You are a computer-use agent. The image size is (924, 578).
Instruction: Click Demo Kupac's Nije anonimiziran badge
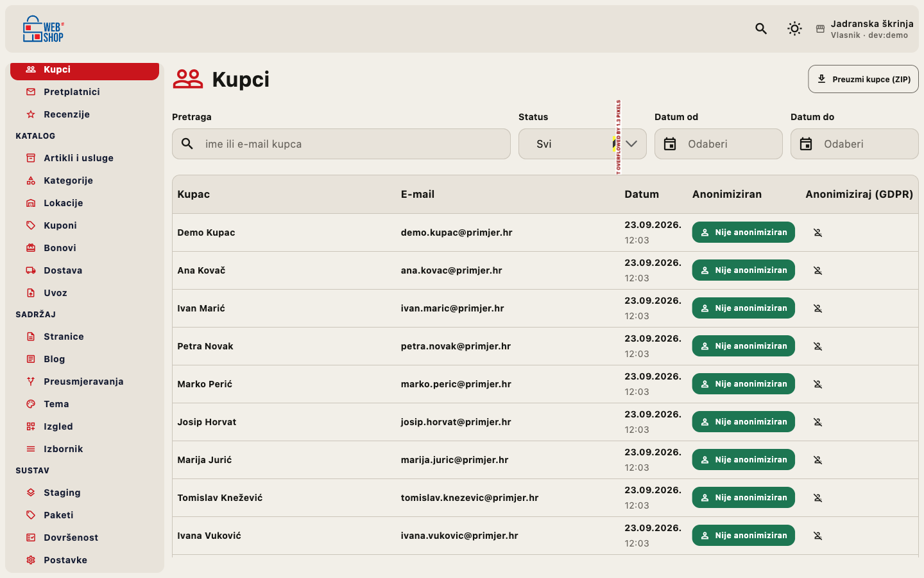[743, 232]
